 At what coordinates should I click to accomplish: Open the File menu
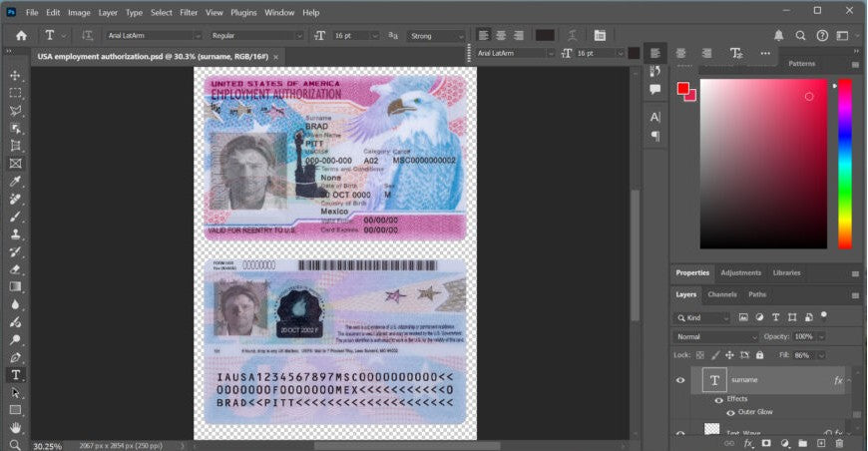click(32, 12)
